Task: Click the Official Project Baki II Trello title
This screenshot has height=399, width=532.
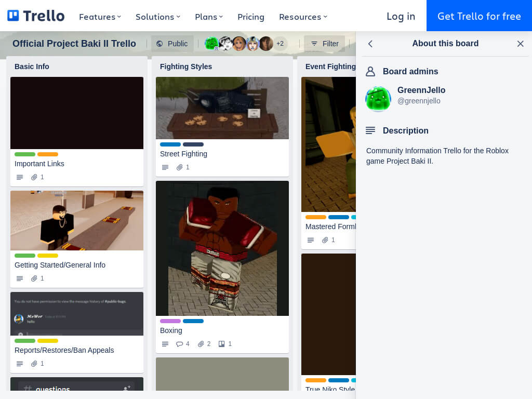Action: click(x=74, y=44)
